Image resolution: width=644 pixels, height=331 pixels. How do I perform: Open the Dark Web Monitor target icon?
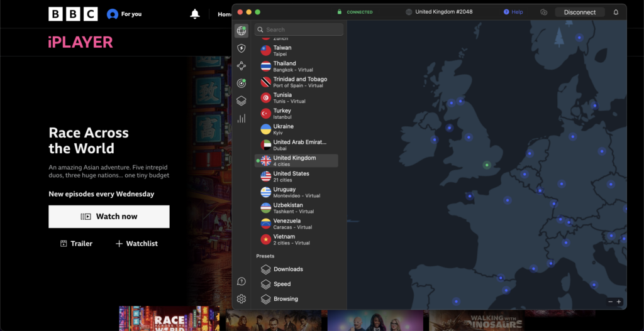tap(241, 84)
